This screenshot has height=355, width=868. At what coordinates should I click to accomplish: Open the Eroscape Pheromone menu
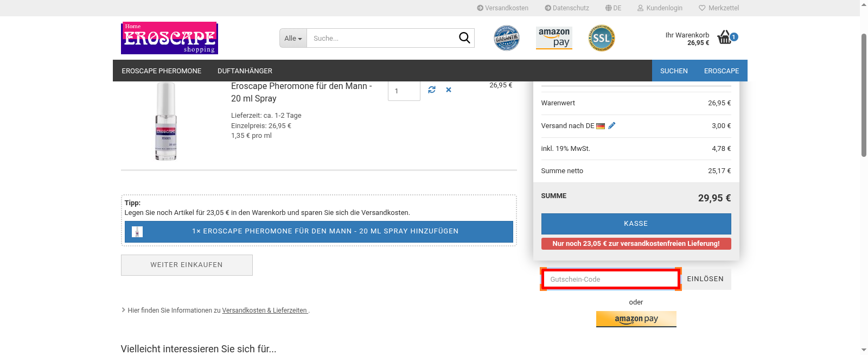pos(161,71)
